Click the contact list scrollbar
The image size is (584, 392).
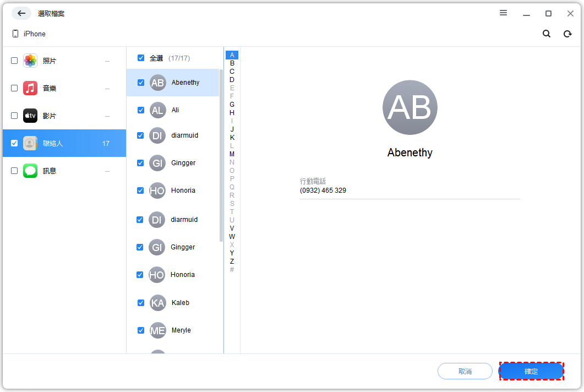(221, 154)
